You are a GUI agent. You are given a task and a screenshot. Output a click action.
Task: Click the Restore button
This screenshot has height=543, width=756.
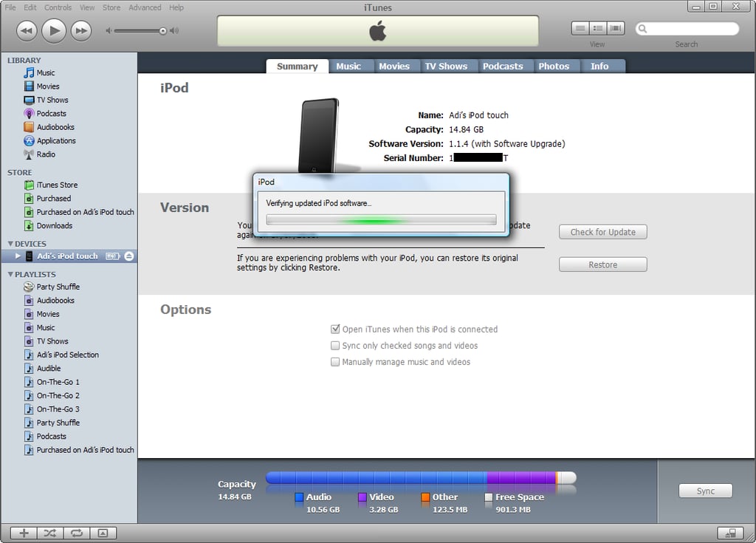coord(602,264)
